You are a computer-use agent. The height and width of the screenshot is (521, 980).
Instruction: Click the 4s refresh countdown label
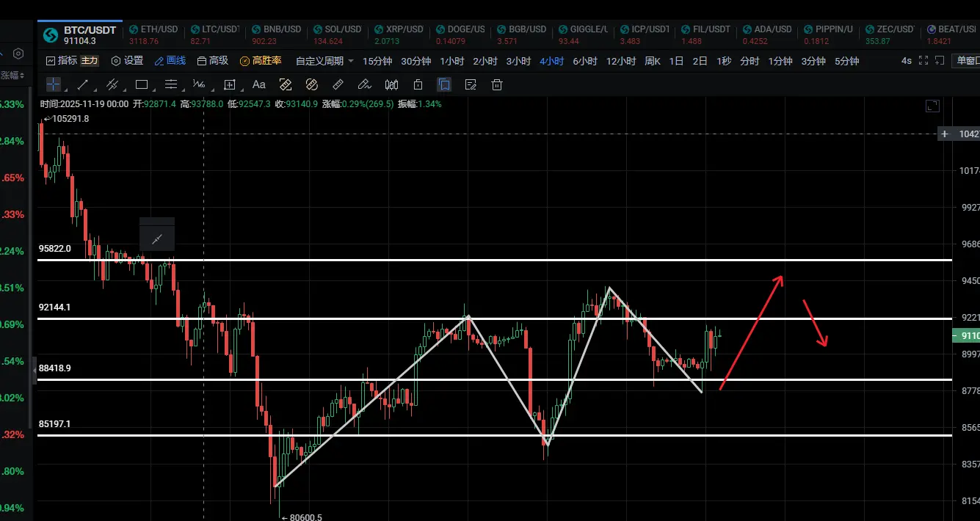[x=907, y=61]
